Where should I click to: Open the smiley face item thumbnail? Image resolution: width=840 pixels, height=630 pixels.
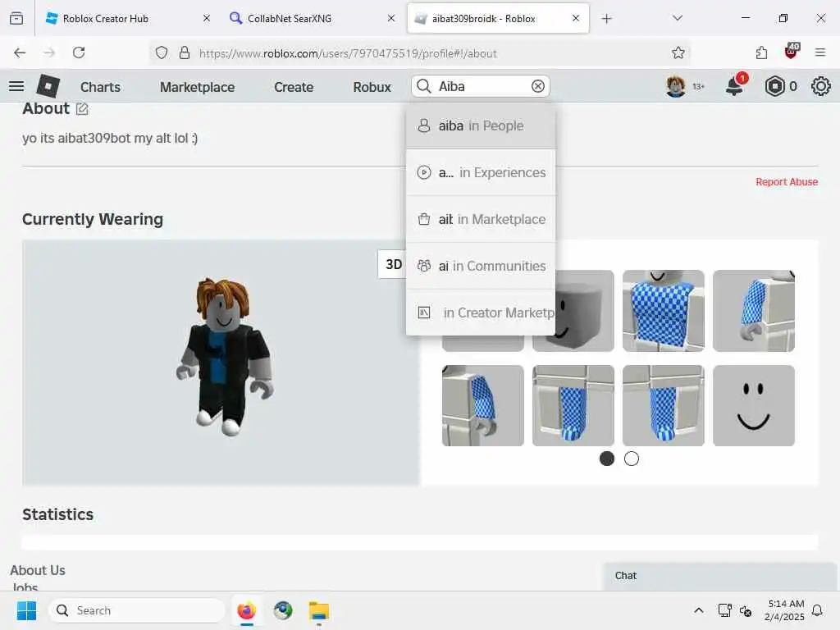pos(753,405)
